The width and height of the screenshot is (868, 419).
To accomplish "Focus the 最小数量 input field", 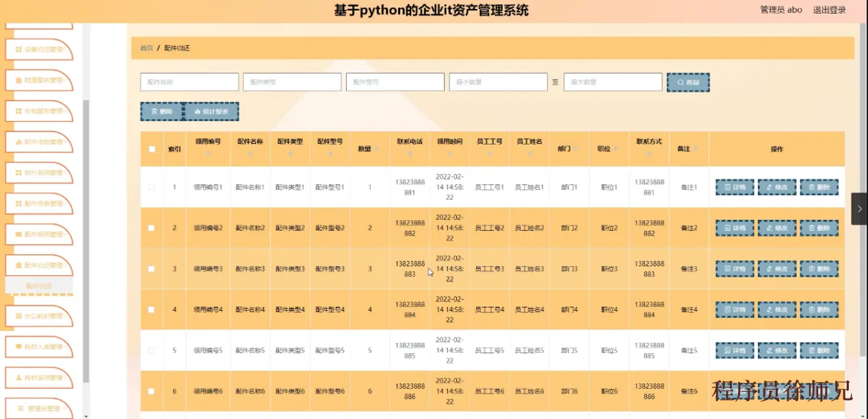I will tap(499, 82).
